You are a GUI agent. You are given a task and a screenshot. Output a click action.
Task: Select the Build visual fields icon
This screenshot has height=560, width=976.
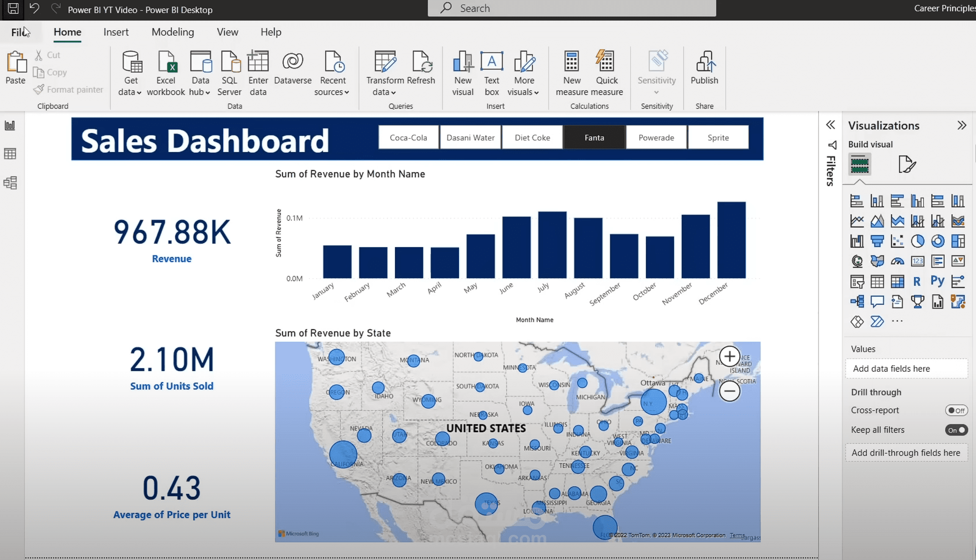click(860, 164)
